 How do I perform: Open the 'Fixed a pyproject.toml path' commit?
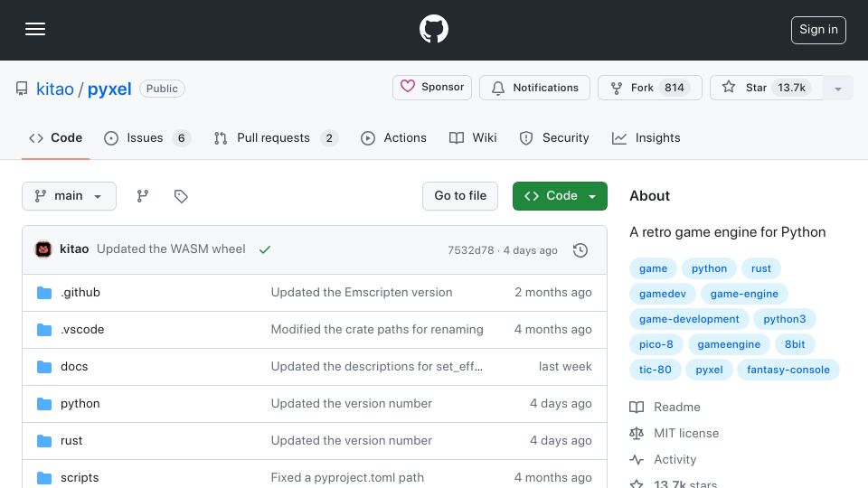point(347,477)
